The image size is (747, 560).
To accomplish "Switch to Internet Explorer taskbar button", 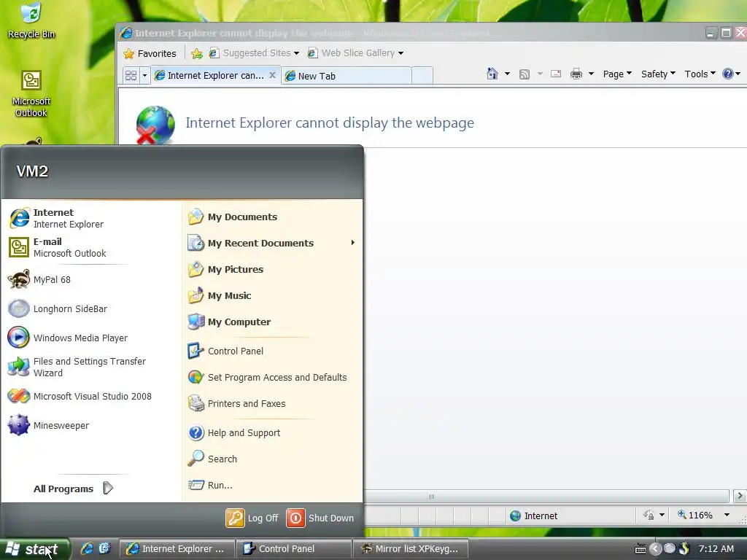I will point(177,549).
